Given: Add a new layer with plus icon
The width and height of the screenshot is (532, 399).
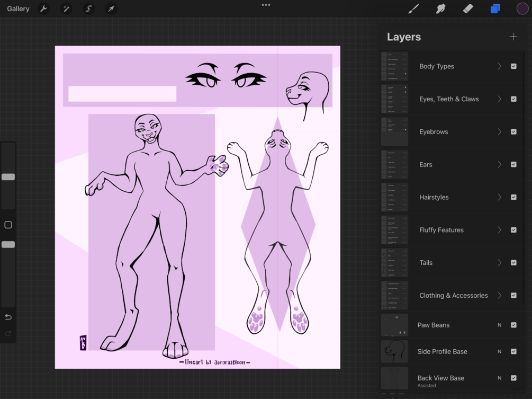Looking at the screenshot, I should pyautogui.click(x=513, y=37).
